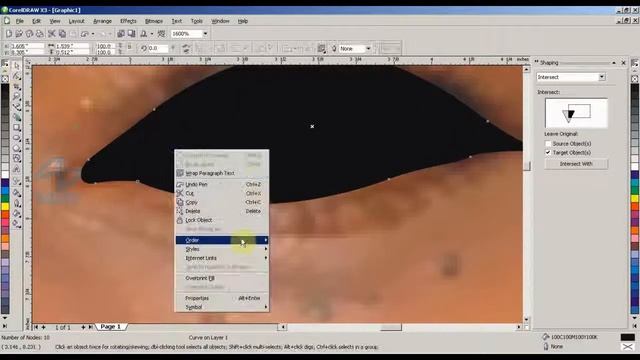Select the Ellipse tool

click(17, 138)
